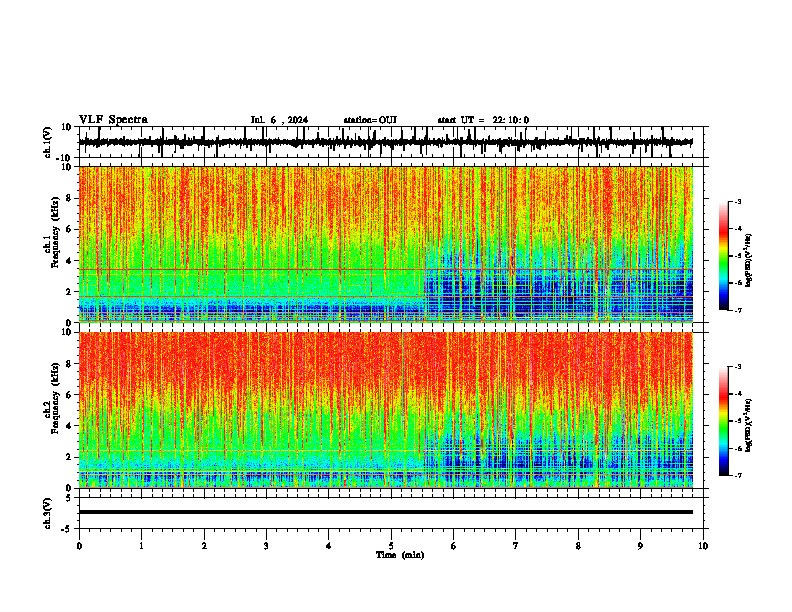Click the ch.1 spectrogram panel
Viewport: 792px width, 612px height.
(386, 244)
